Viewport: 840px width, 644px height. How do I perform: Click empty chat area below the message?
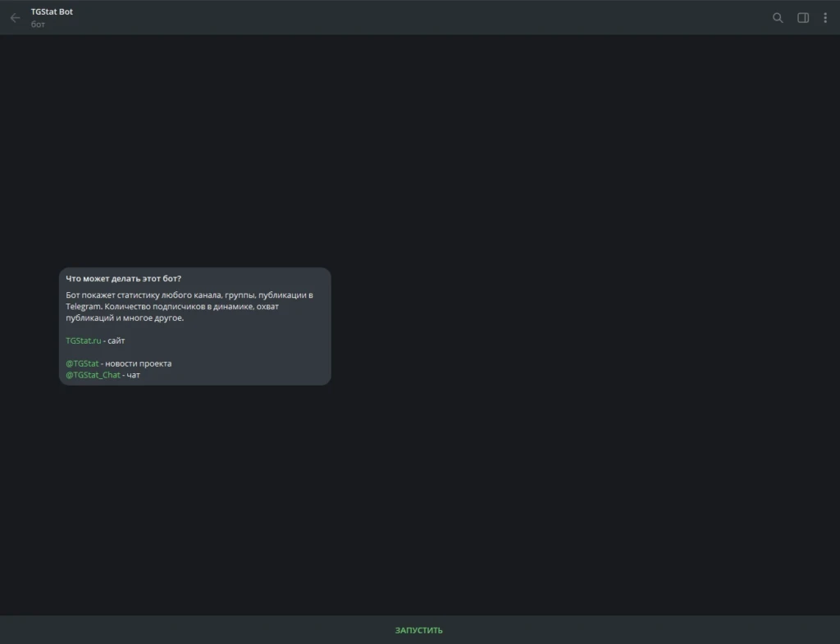pyautogui.click(x=420, y=498)
